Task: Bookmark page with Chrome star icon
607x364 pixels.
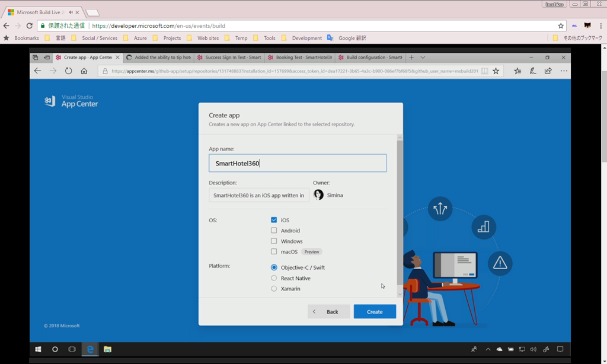Action: pyautogui.click(x=561, y=26)
